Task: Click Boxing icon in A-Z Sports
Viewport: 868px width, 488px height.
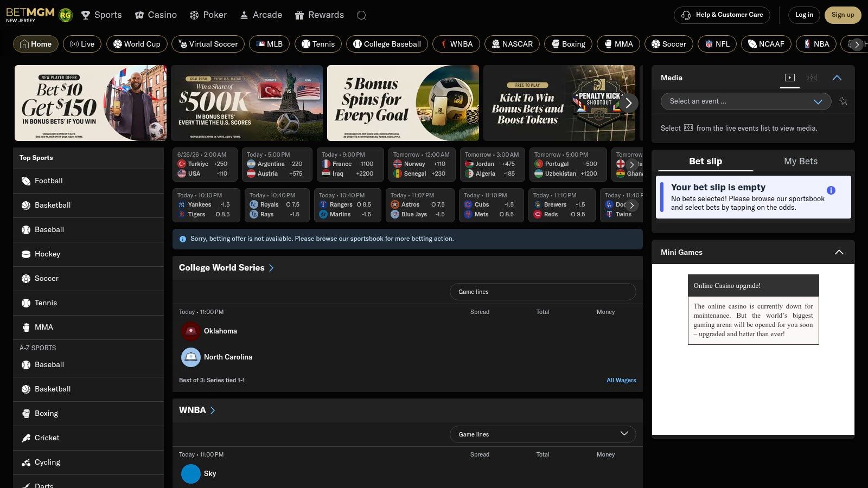Action: [25, 414]
